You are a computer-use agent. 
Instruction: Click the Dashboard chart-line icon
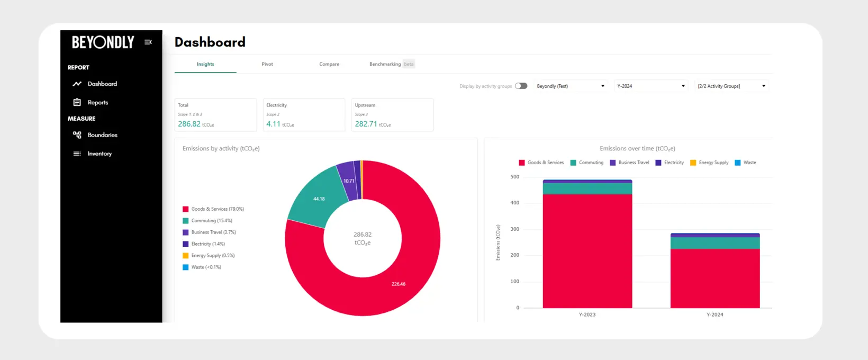[x=77, y=84]
